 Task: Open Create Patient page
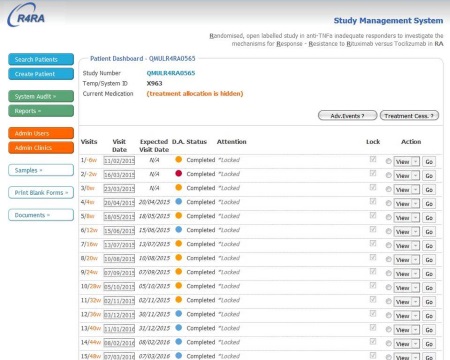[x=41, y=74]
